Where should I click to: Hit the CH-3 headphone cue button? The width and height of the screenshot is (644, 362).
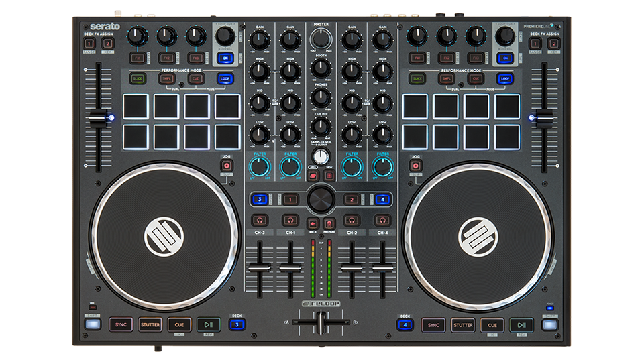pyautogui.click(x=260, y=221)
